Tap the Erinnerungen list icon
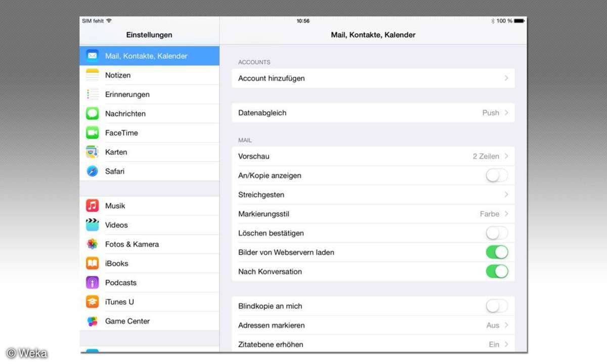 tap(92, 94)
